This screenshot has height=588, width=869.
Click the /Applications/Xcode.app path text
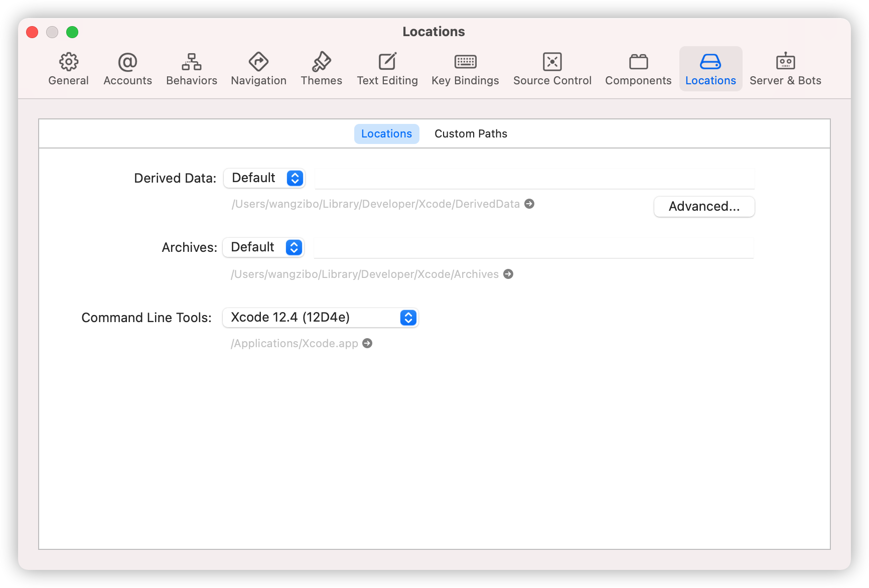pos(294,343)
